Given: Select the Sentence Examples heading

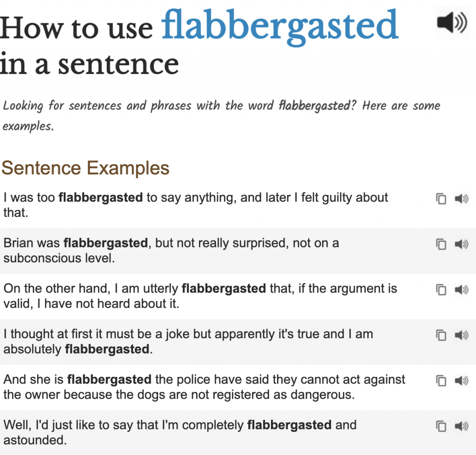Looking at the screenshot, I should pos(86,167).
